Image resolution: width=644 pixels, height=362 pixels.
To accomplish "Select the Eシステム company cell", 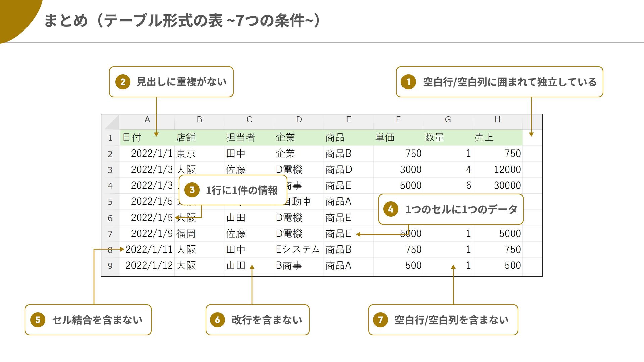I will click(299, 250).
